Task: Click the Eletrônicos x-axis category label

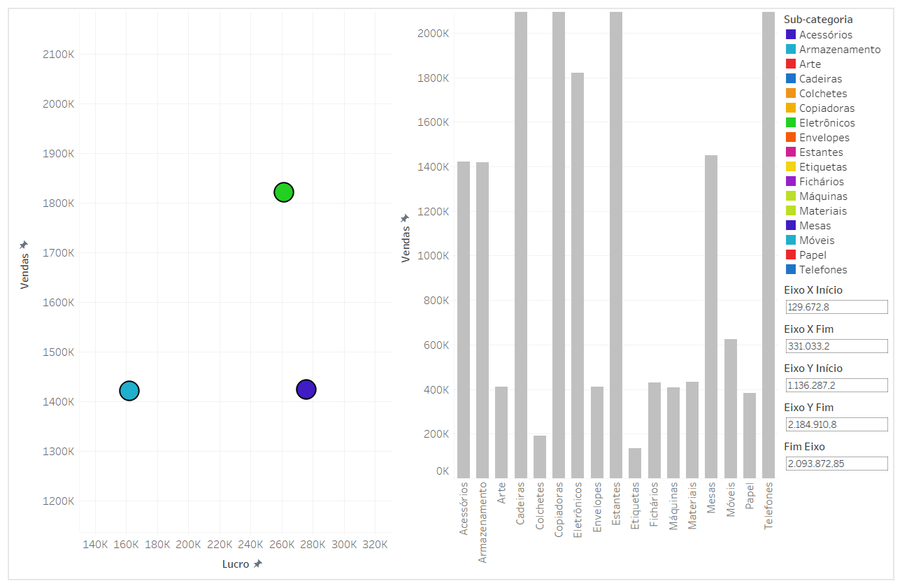Action: 578,510
